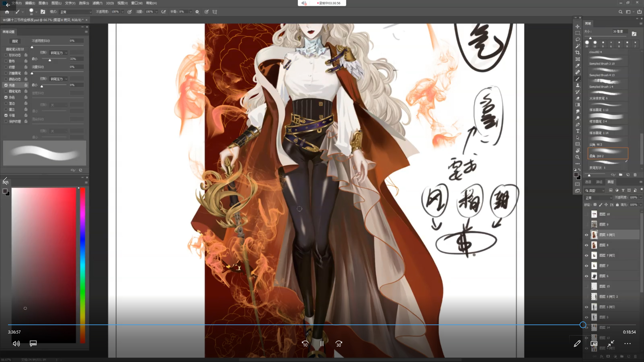Select the Clone Stamp tool
644x362 pixels.
coord(578,85)
